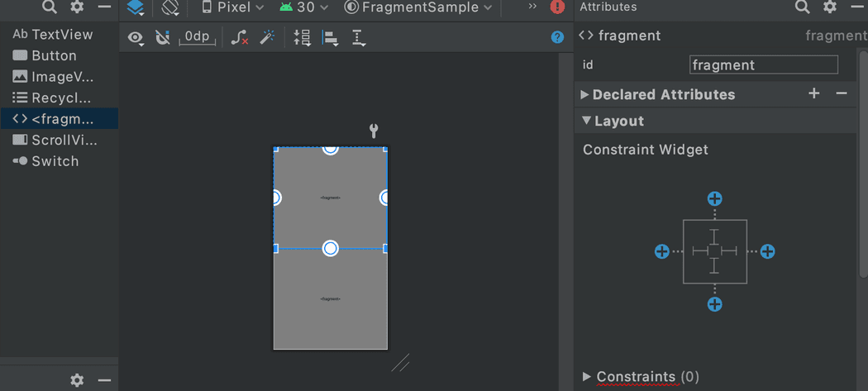The image size is (868, 391).
Task: Click the left constraint handle of the fragment
Action: 276,198
